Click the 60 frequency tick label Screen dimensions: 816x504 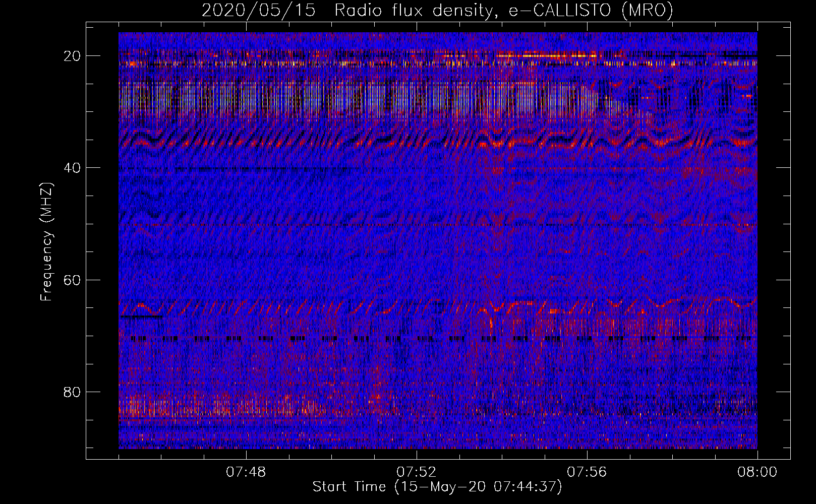tap(73, 280)
